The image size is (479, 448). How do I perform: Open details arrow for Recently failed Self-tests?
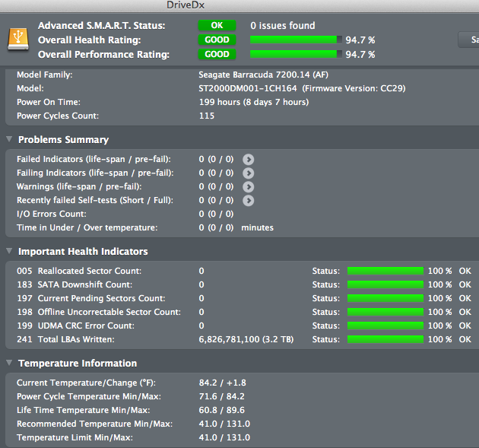pyautogui.click(x=248, y=201)
